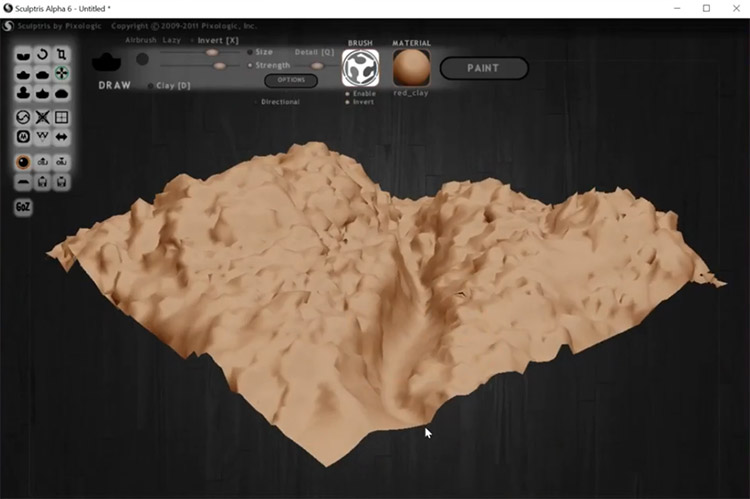Click the Import object icon
This screenshot has height=499, width=750.
pyautogui.click(x=43, y=162)
